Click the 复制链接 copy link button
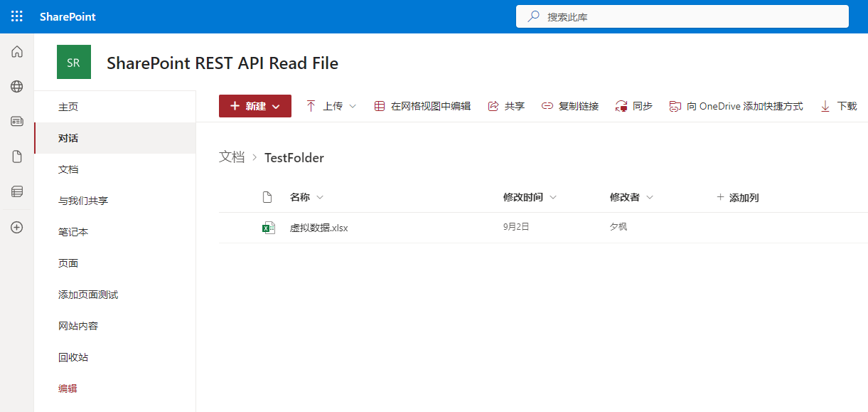Viewport: 868px width, 412px height. (x=570, y=106)
